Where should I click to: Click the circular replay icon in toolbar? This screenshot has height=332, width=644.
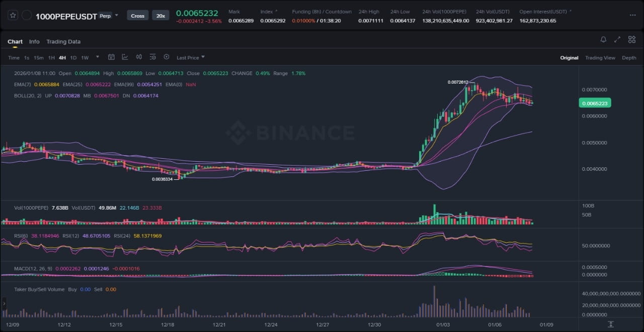tap(167, 57)
